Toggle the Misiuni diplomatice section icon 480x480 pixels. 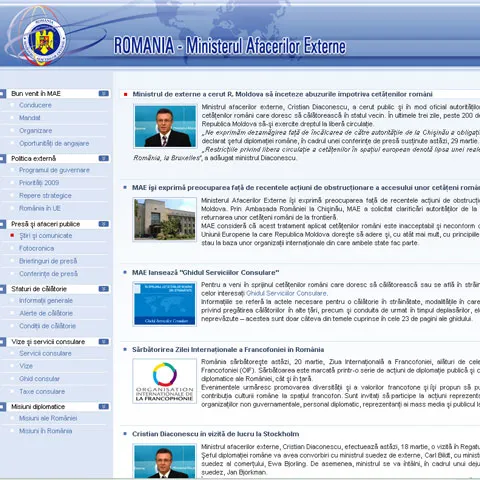click(104, 407)
